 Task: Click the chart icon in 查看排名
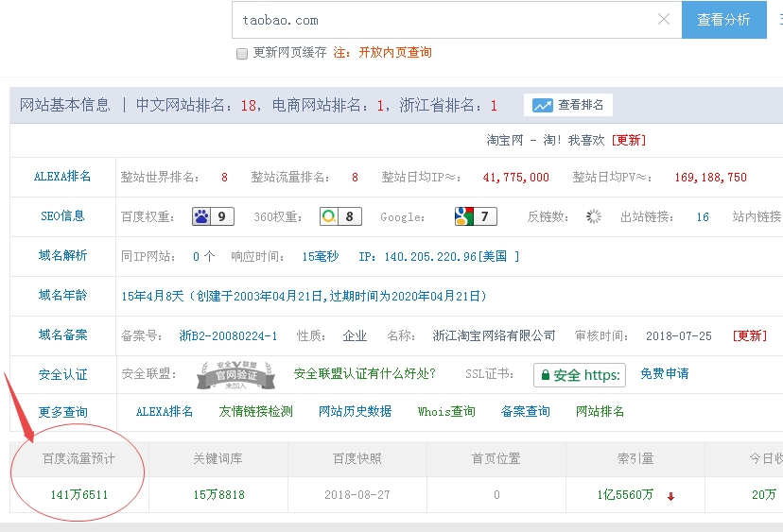click(542, 105)
